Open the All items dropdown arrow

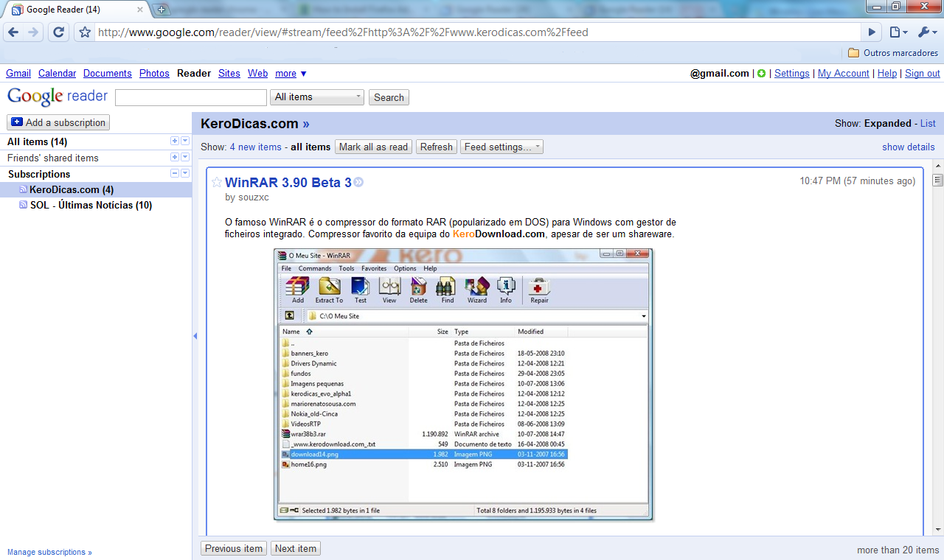pos(185,141)
